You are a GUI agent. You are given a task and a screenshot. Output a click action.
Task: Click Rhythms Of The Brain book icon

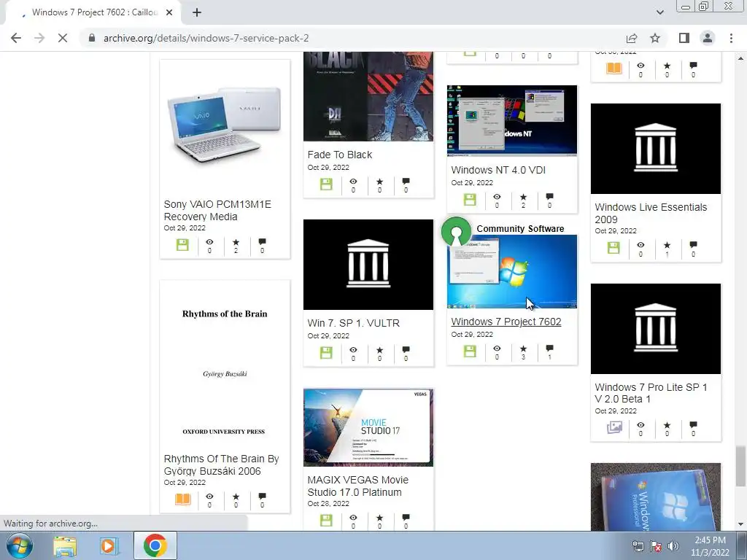[x=183, y=499]
